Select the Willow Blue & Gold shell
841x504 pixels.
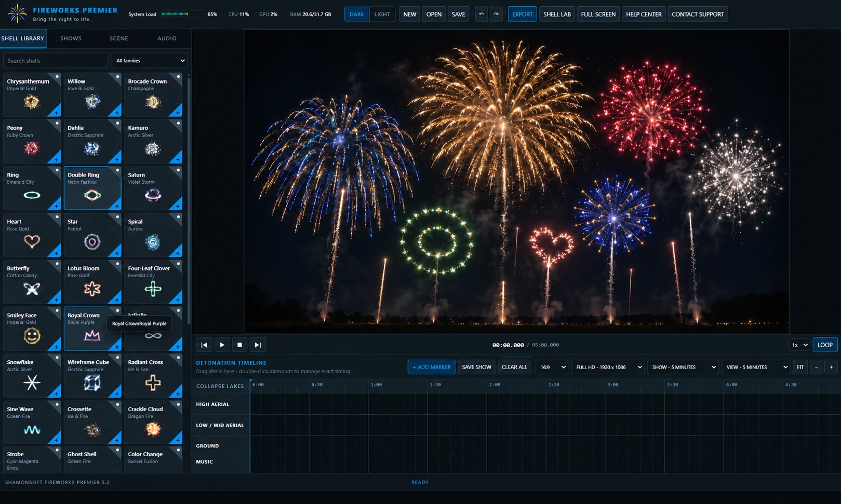coord(92,95)
